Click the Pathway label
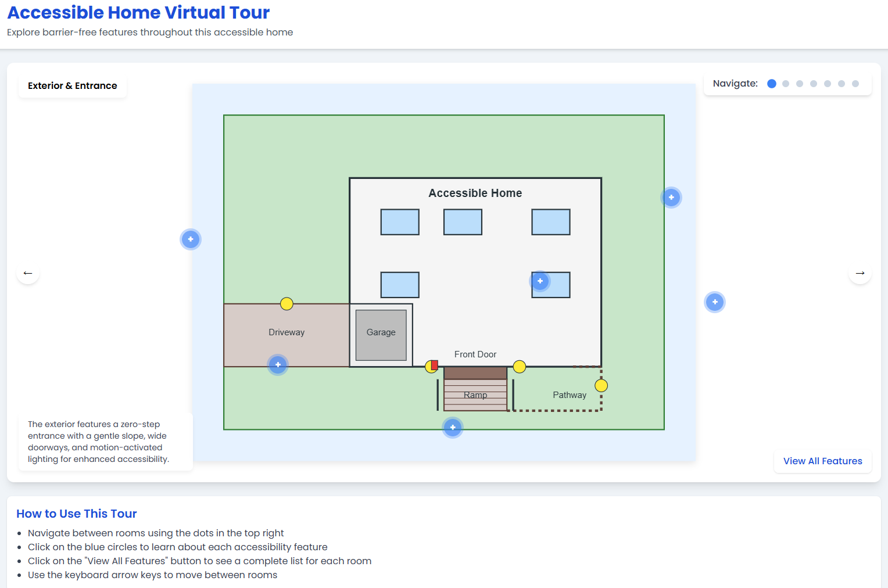Viewport: 888px width, 588px height. pyautogui.click(x=570, y=395)
